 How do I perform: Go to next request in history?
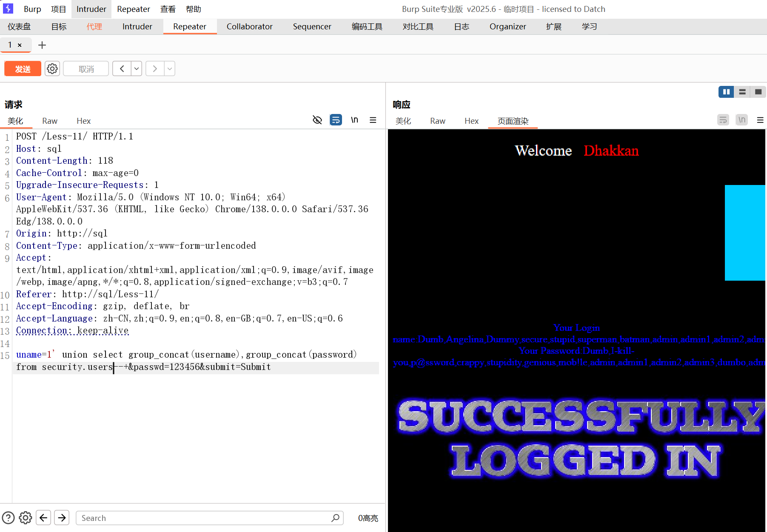pyautogui.click(x=155, y=68)
